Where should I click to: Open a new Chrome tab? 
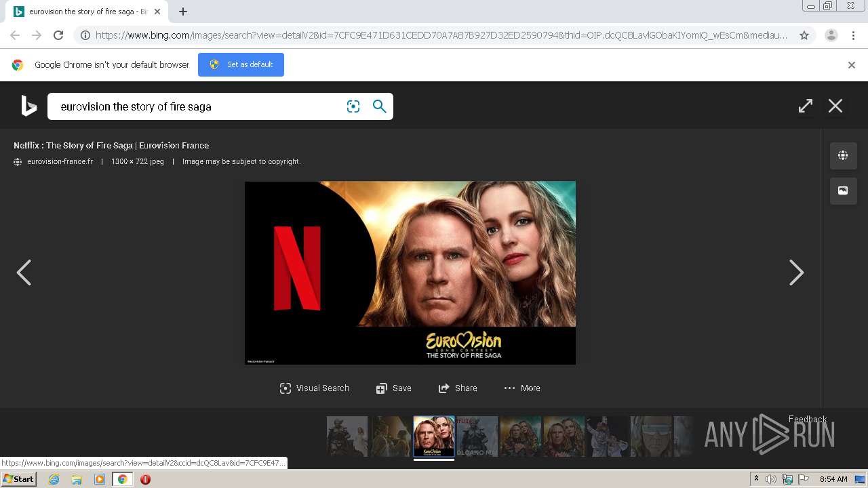point(183,12)
